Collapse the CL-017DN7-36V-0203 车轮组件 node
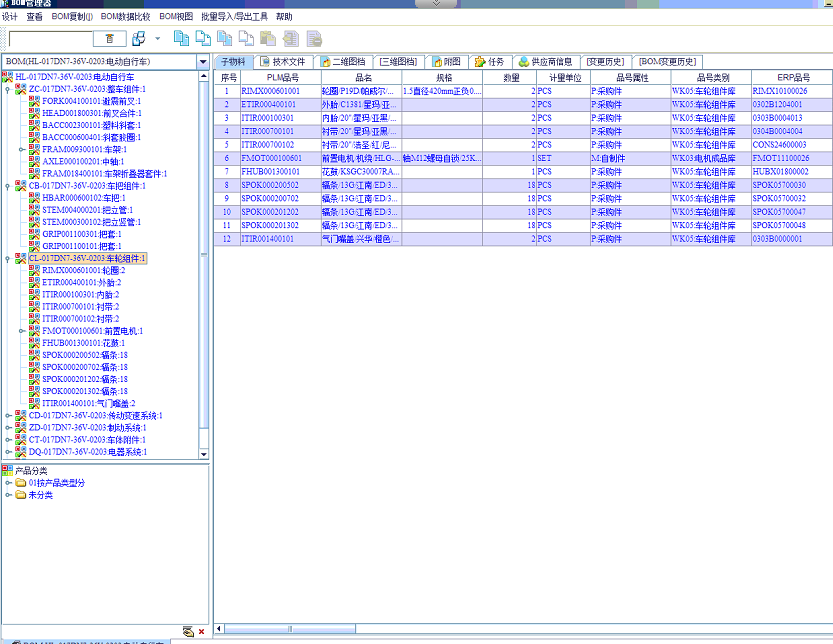833x644 pixels. pos(8,258)
